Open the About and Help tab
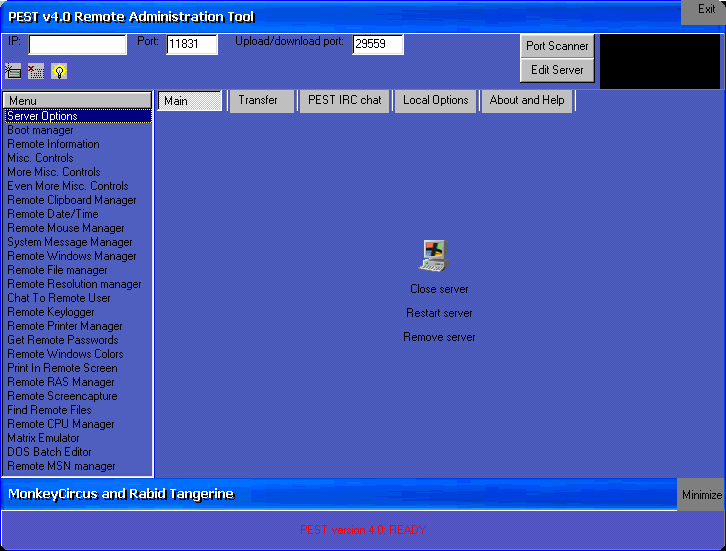The image size is (726, 551). [527, 100]
